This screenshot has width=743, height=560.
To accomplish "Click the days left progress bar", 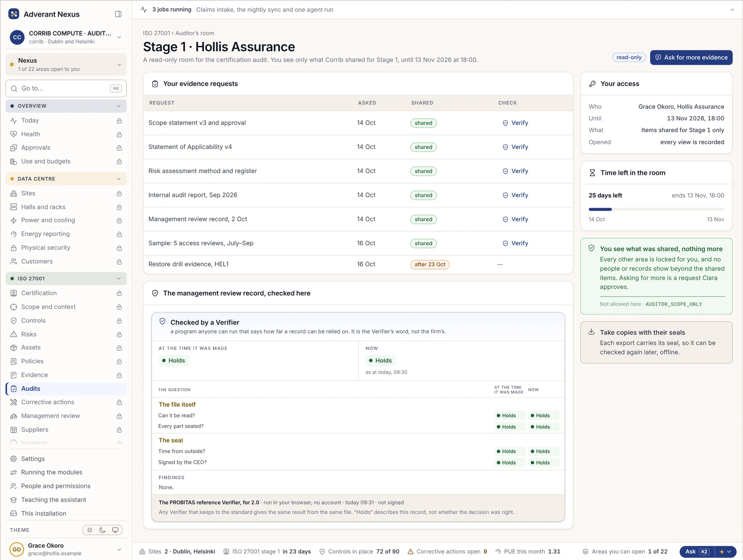I will pos(656,210).
